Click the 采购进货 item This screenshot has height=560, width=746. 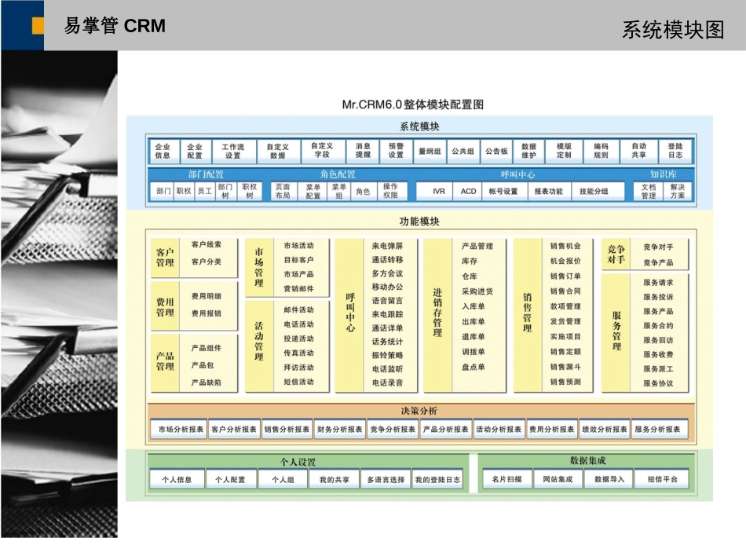pyautogui.click(x=477, y=291)
